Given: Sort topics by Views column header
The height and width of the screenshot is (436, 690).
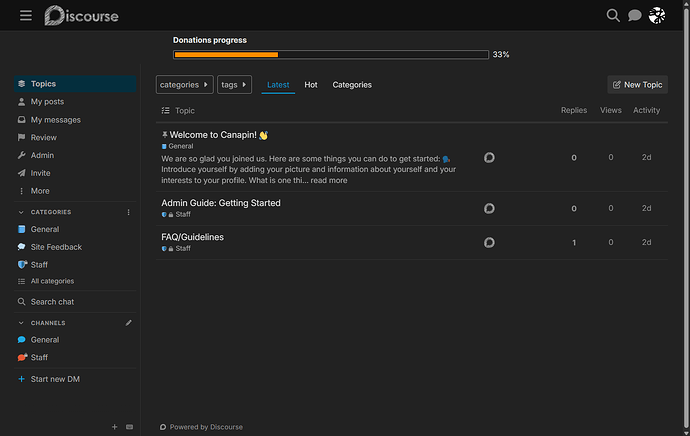Looking at the screenshot, I should coord(610,110).
